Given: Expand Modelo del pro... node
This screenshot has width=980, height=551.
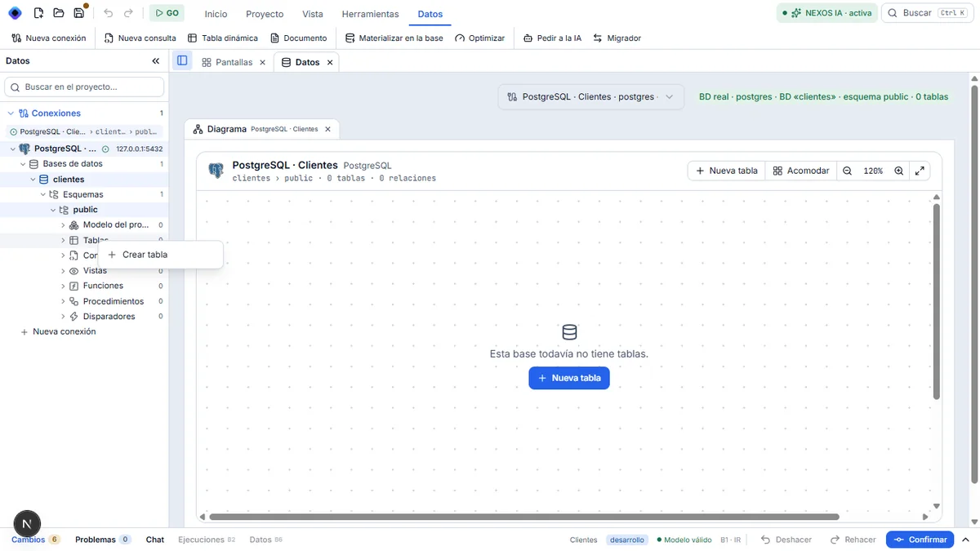Looking at the screenshot, I should (63, 224).
